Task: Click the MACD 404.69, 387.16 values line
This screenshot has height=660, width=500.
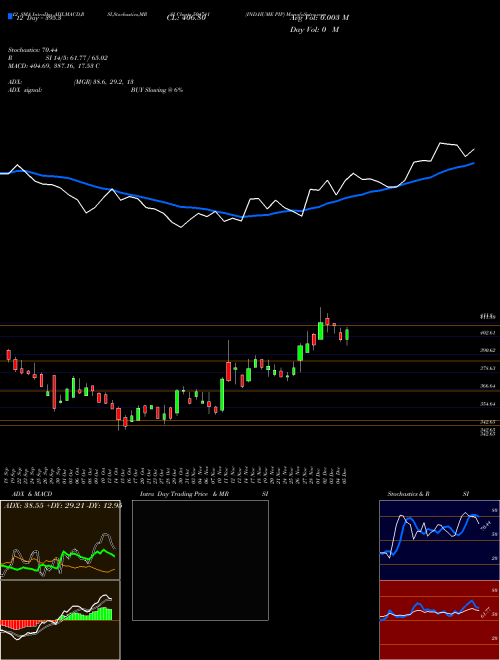Action: point(54,66)
